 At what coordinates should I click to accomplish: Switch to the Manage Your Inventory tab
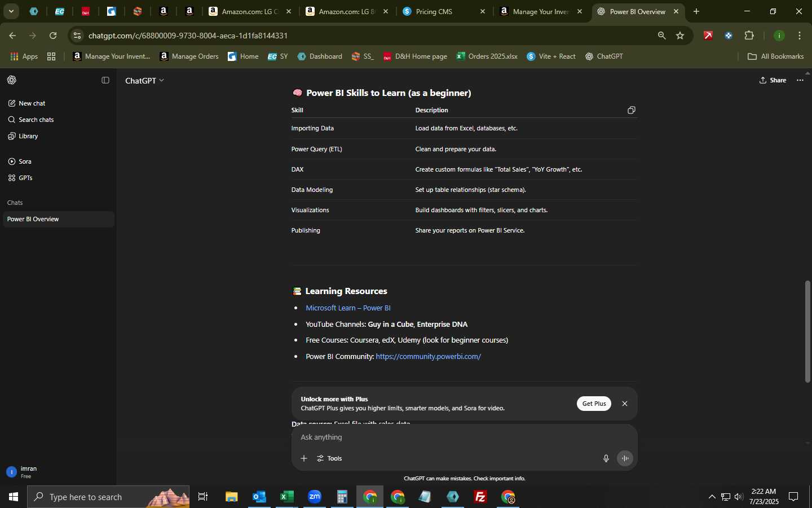[x=541, y=11]
